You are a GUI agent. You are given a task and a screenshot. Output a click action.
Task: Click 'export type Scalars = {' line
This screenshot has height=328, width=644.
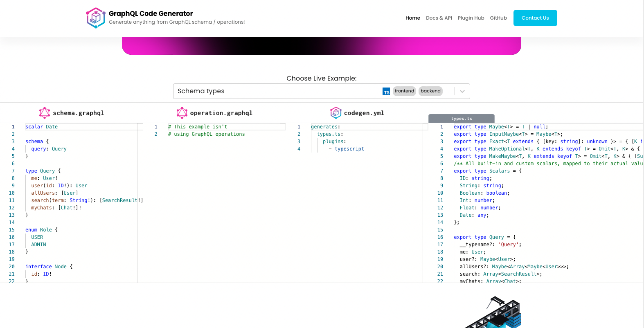pyautogui.click(x=488, y=171)
